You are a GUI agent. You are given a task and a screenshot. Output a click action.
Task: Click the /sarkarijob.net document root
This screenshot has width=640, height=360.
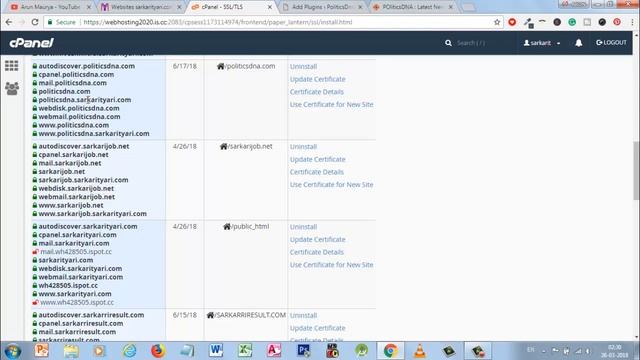(x=246, y=146)
